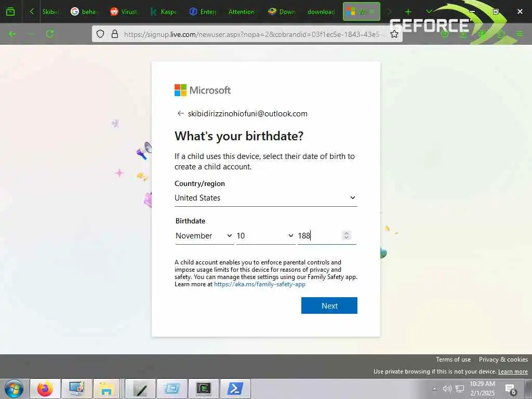Open the network tray icon
This screenshot has width=532, height=399.
click(x=459, y=389)
